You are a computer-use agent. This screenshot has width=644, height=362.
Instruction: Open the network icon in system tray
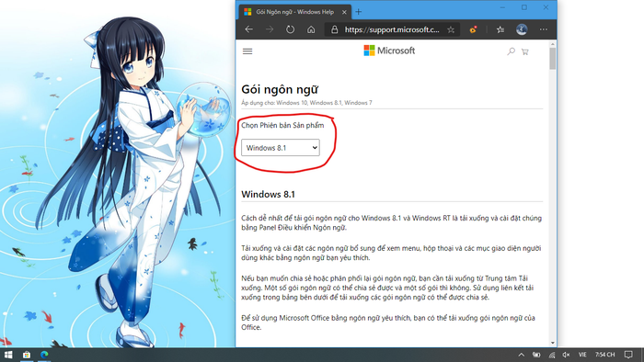point(552,355)
